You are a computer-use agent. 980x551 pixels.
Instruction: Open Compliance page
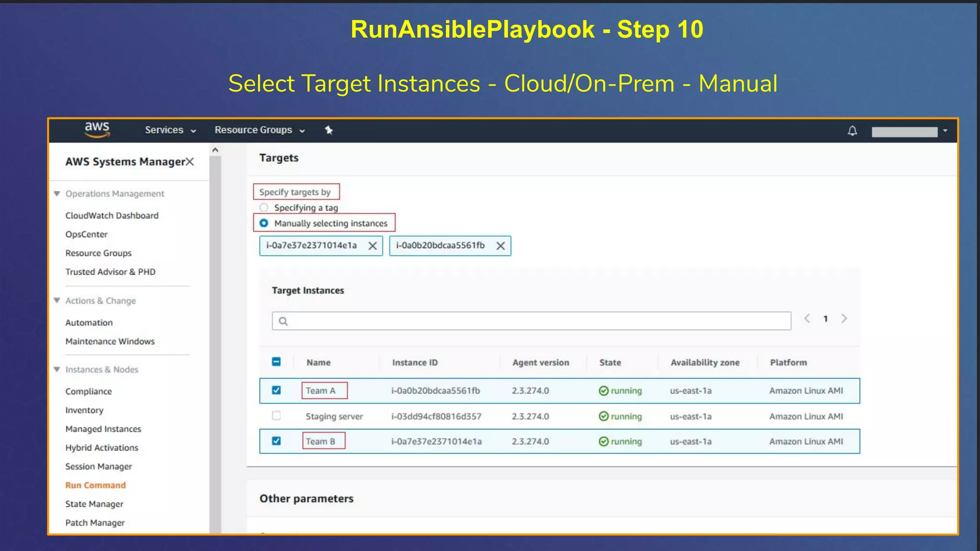click(x=89, y=391)
